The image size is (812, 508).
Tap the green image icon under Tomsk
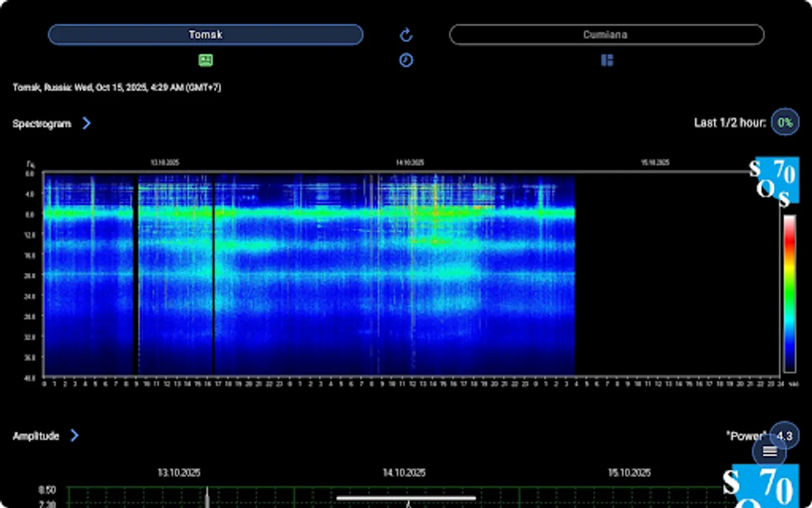click(205, 60)
